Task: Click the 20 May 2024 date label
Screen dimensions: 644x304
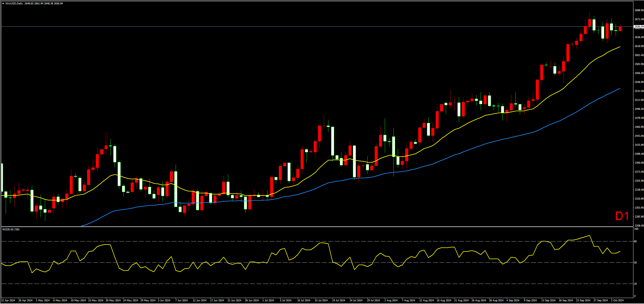Action: [x=113, y=300]
